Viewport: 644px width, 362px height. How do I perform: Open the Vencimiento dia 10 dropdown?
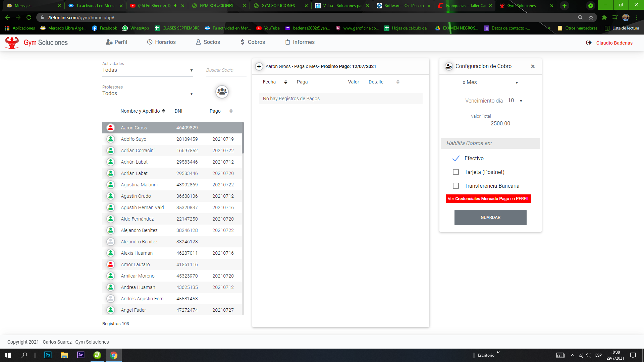point(515,101)
